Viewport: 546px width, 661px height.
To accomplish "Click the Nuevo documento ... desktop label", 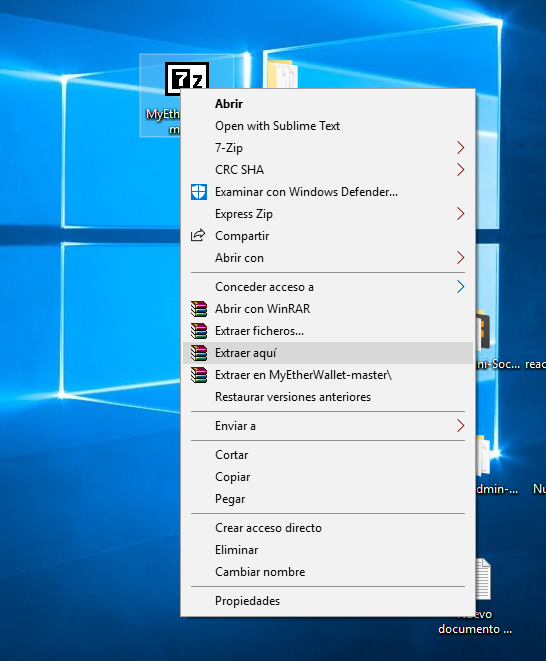I will tap(475, 622).
